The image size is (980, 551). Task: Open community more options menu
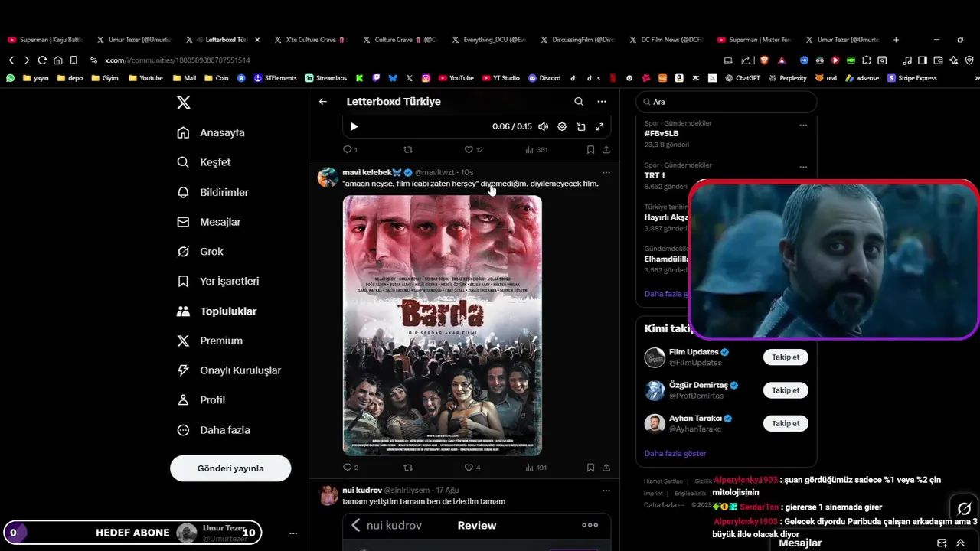pos(602,101)
